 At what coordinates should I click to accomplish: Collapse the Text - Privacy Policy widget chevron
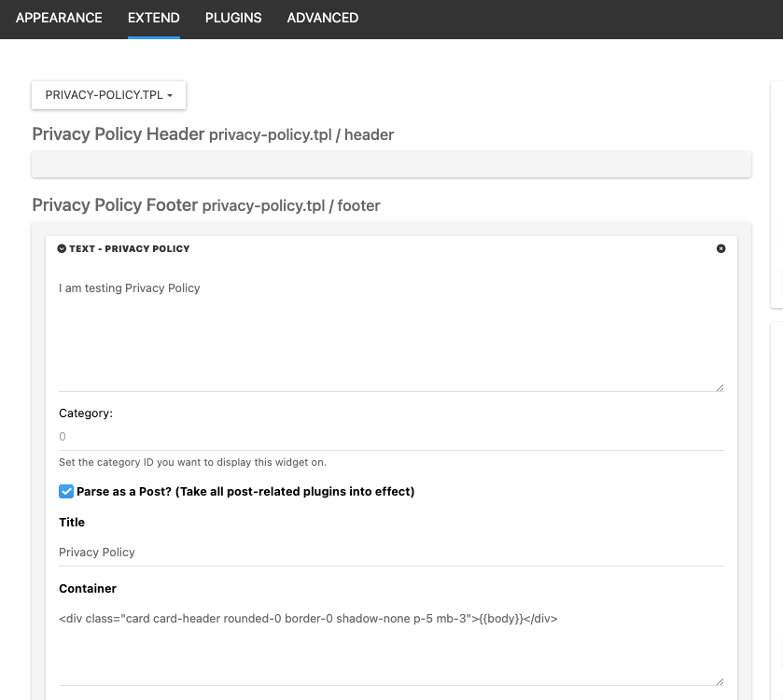62,248
